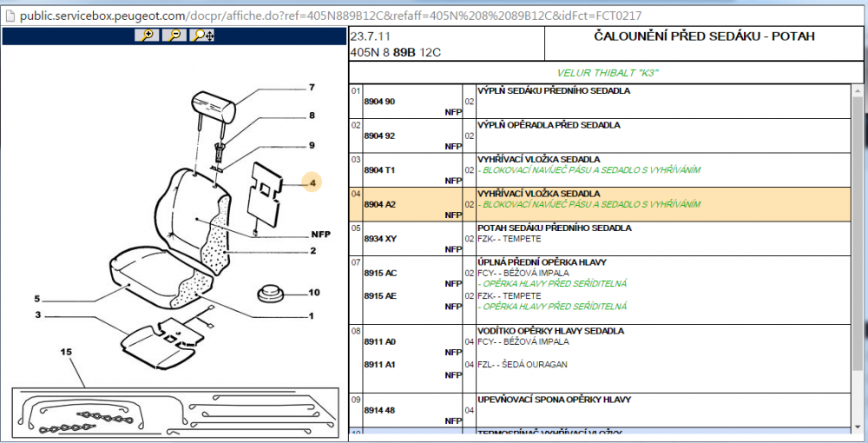Screen dimensions: 868x443
Task: Click the reference code 405N 8 89B 12C
Action: (395, 53)
